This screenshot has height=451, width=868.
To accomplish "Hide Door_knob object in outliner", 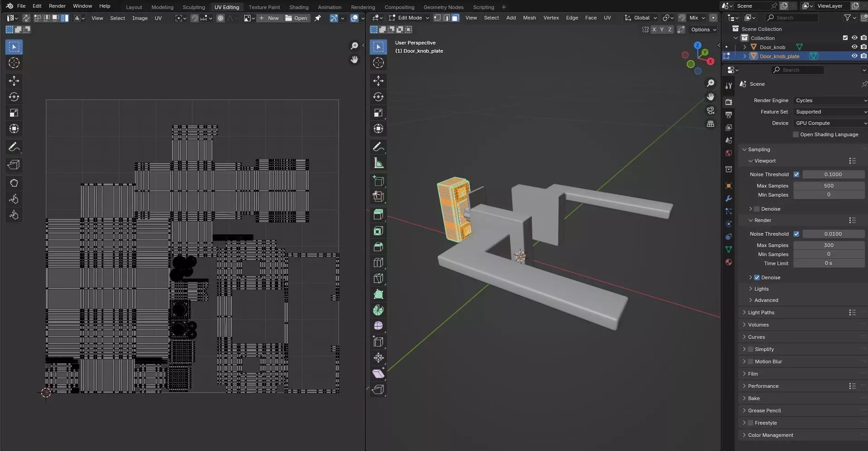I will point(854,47).
